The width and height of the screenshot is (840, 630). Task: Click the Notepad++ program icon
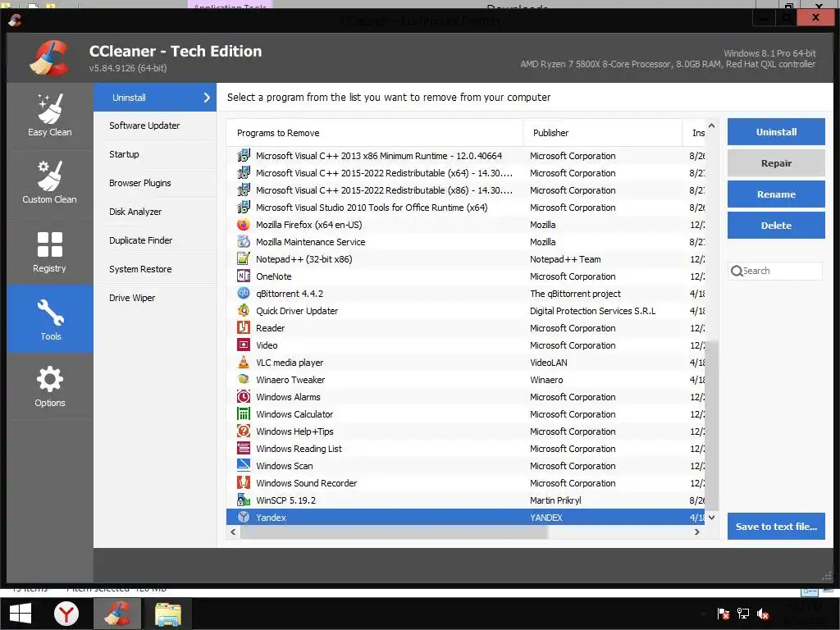[243, 258]
